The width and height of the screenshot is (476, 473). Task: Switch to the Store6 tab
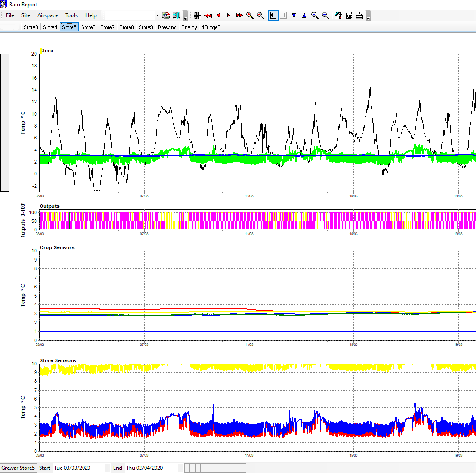(x=88, y=27)
